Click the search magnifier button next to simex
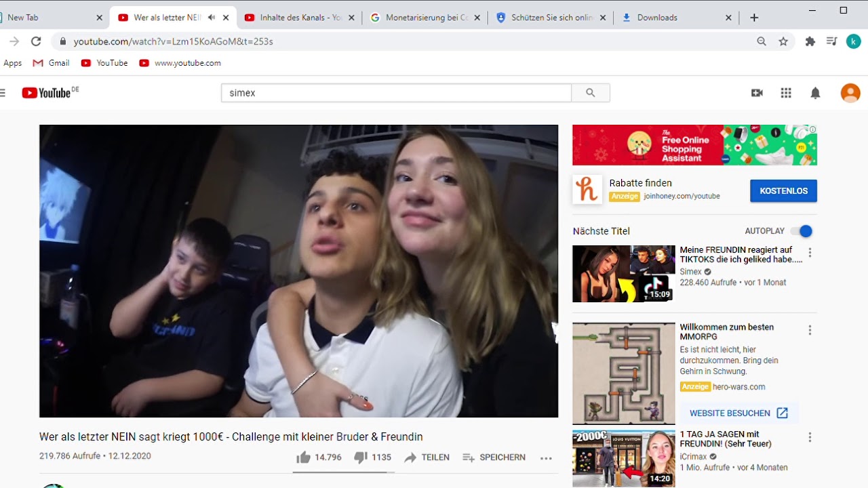 (591, 93)
